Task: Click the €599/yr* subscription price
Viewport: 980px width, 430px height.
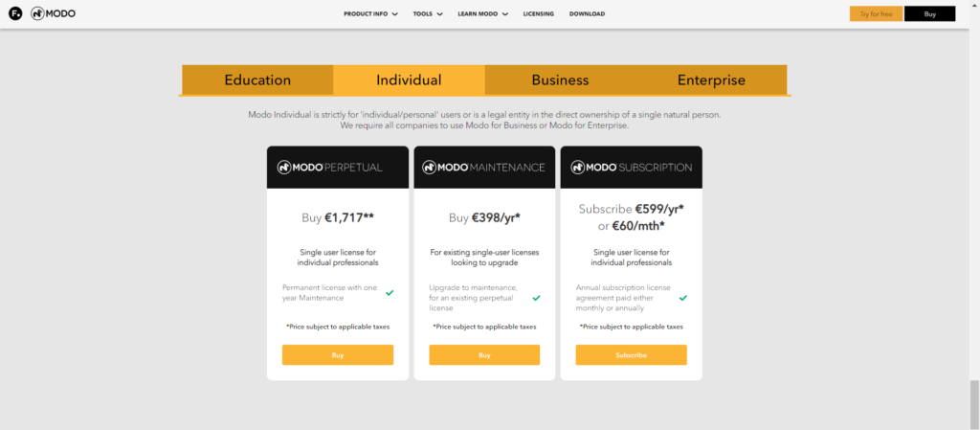Action: [659, 210]
